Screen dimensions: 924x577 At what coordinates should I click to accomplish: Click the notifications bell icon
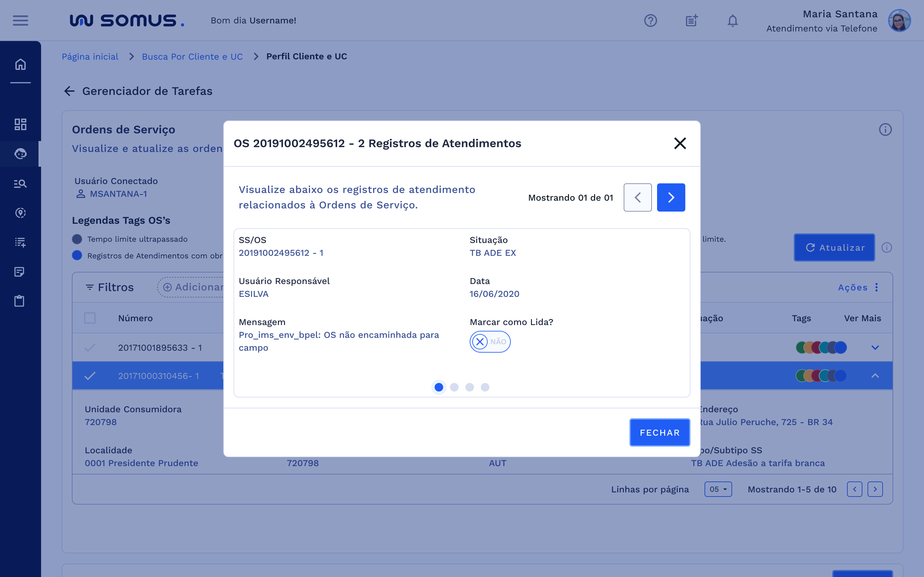pyautogui.click(x=732, y=21)
